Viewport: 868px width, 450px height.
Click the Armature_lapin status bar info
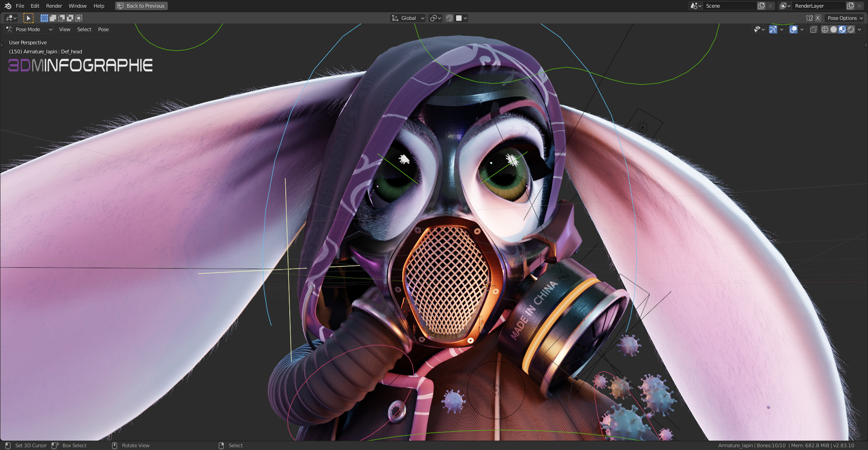click(x=736, y=445)
